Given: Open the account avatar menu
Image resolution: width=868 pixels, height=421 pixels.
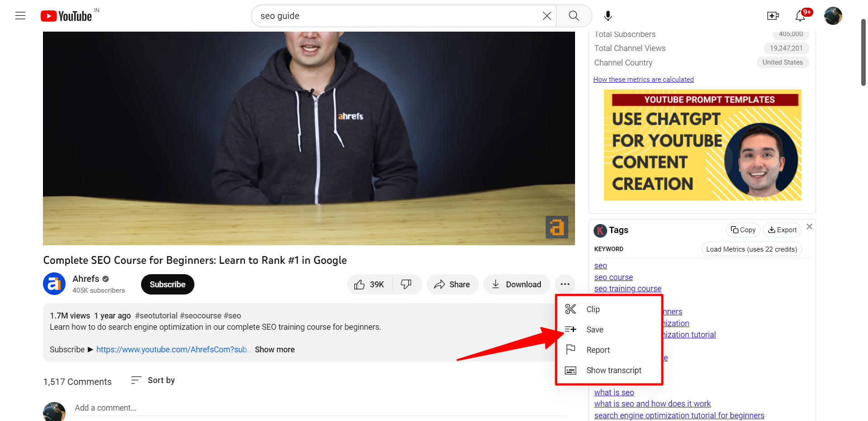Looking at the screenshot, I should point(833,16).
